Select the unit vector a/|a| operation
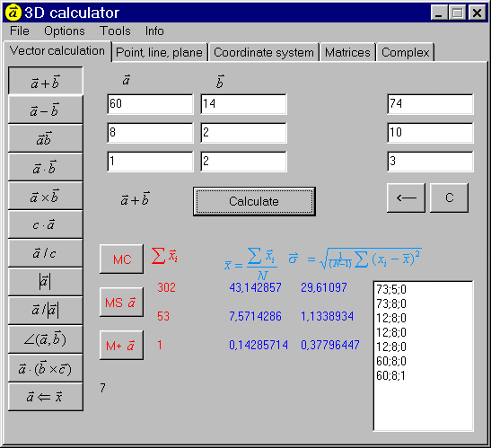Image resolution: width=491 pixels, height=448 pixels. [46, 311]
